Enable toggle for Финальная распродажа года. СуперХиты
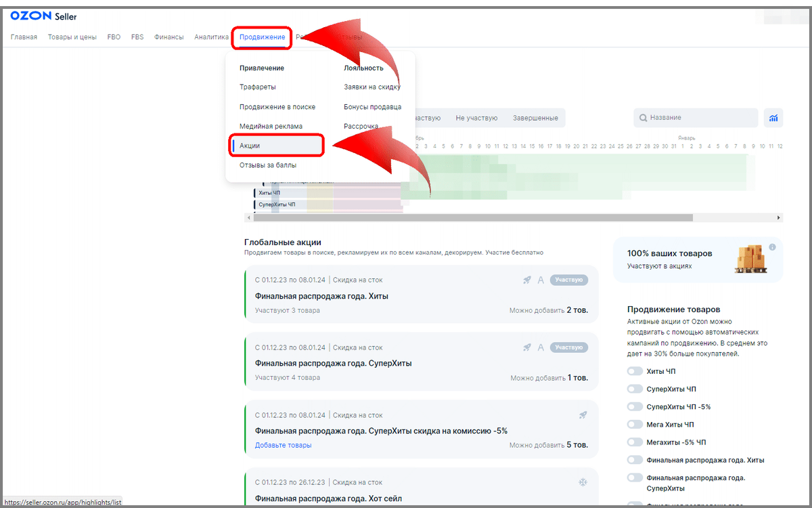This screenshot has width=812, height=508. (634, 478)
